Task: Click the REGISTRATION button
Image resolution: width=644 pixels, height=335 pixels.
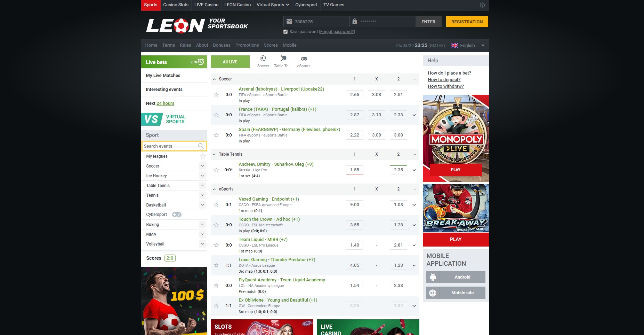Action: pos(467,22)
